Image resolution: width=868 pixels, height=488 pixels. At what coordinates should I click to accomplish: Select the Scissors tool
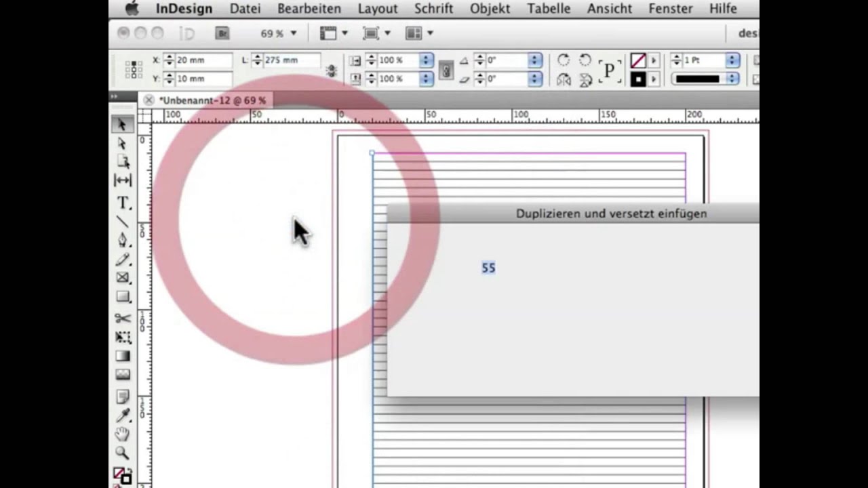tap(123, 318)
